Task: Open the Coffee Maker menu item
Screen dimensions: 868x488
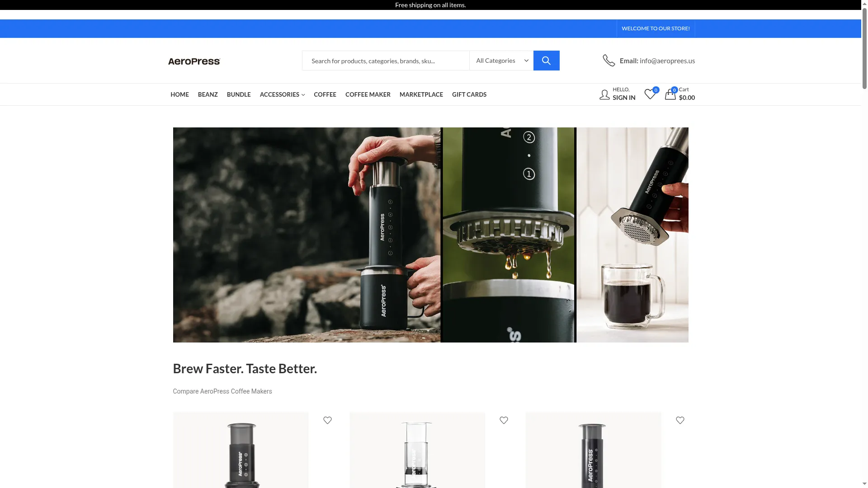Action: tap(368, 94)
